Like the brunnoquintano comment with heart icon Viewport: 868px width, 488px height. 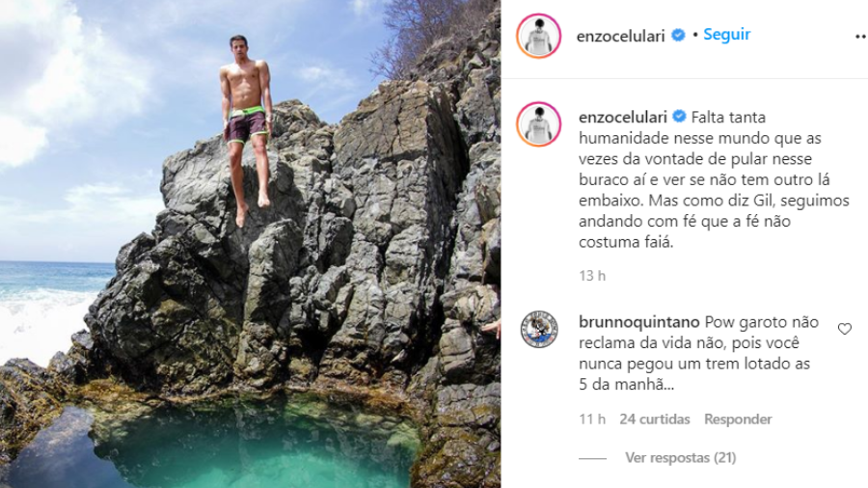(x=844, y=329)
